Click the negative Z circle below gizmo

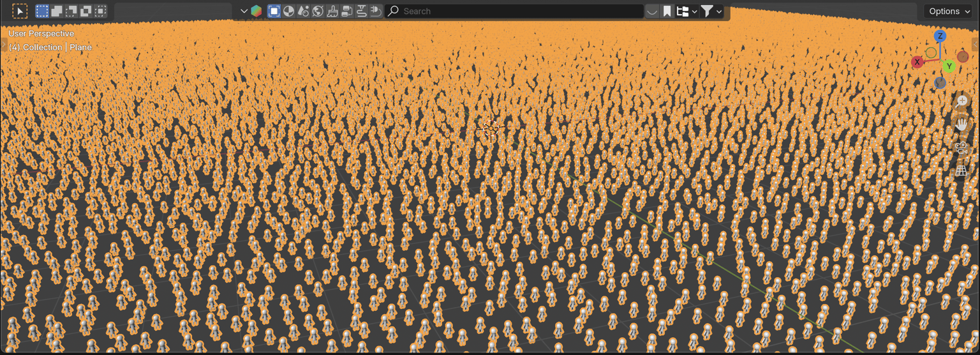coord(940,82)
